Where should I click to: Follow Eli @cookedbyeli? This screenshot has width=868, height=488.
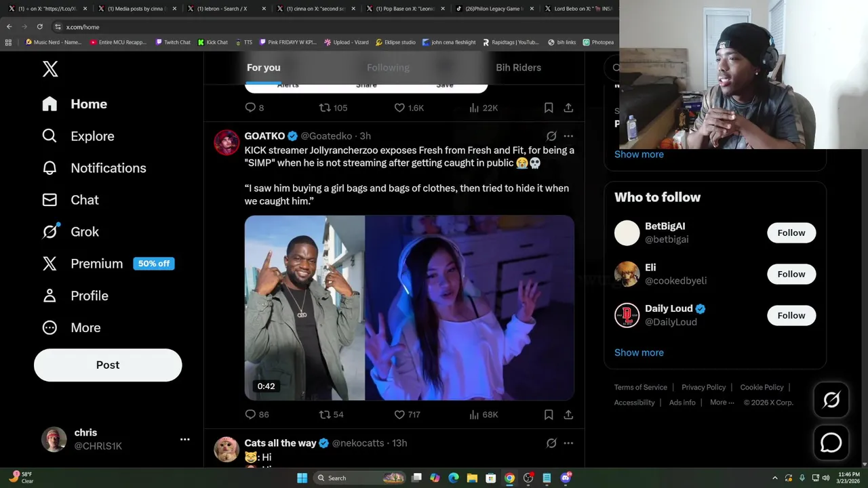point(791,274)
